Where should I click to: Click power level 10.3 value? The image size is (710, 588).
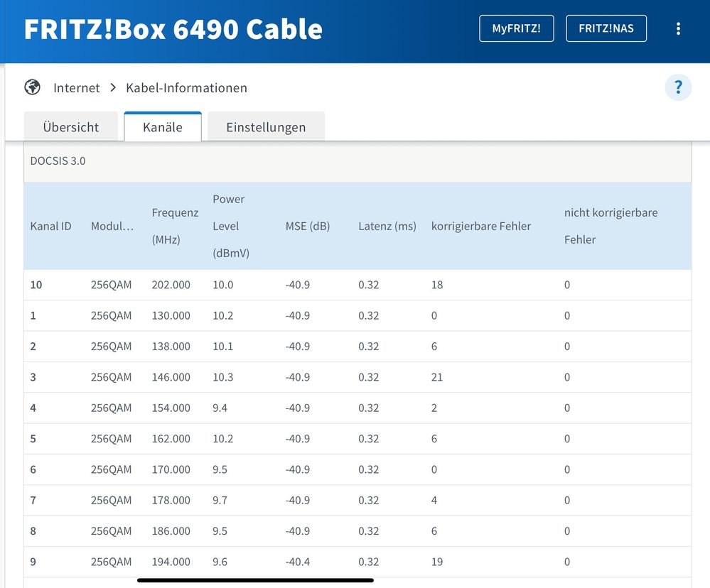222,377
